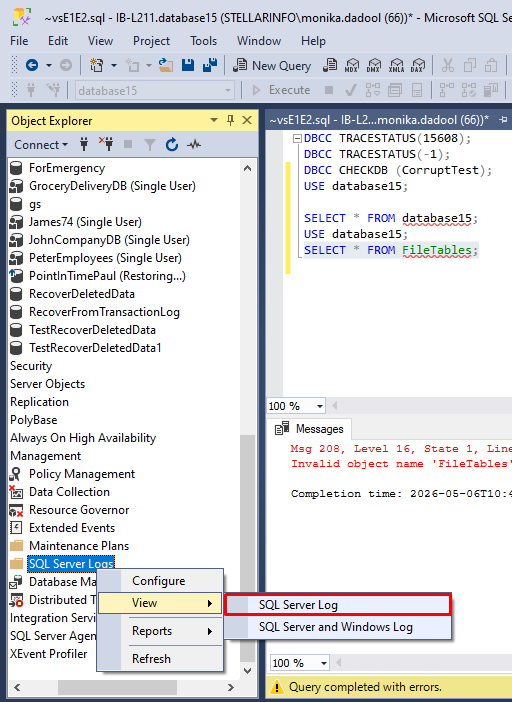Select SQL Server Log submenu entry
This screenshot has width=512, height=702.
[x=338, y=605]
